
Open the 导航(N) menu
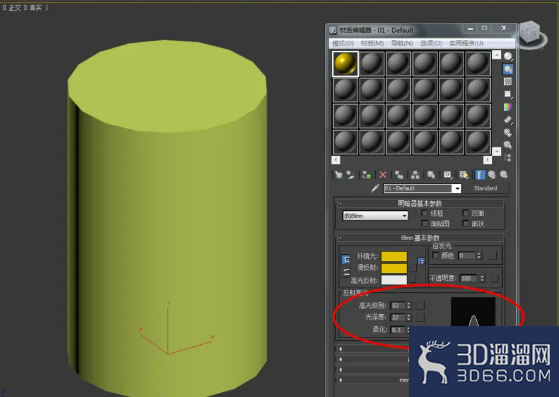(402, 43)
